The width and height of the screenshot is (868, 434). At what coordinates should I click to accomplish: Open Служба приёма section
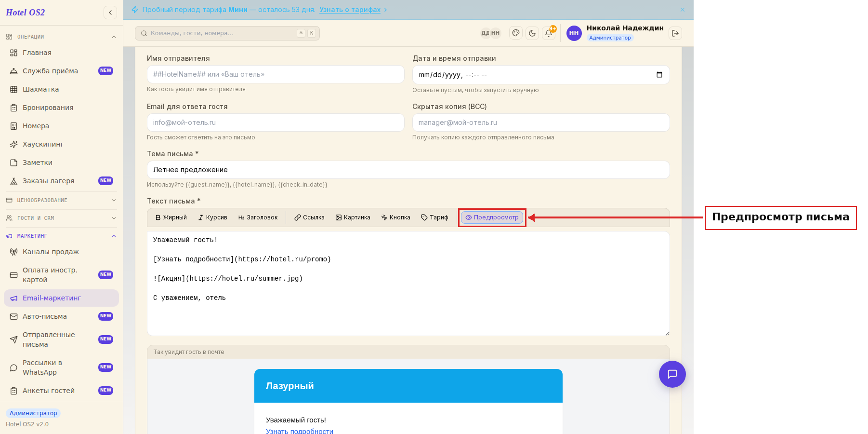61,71
